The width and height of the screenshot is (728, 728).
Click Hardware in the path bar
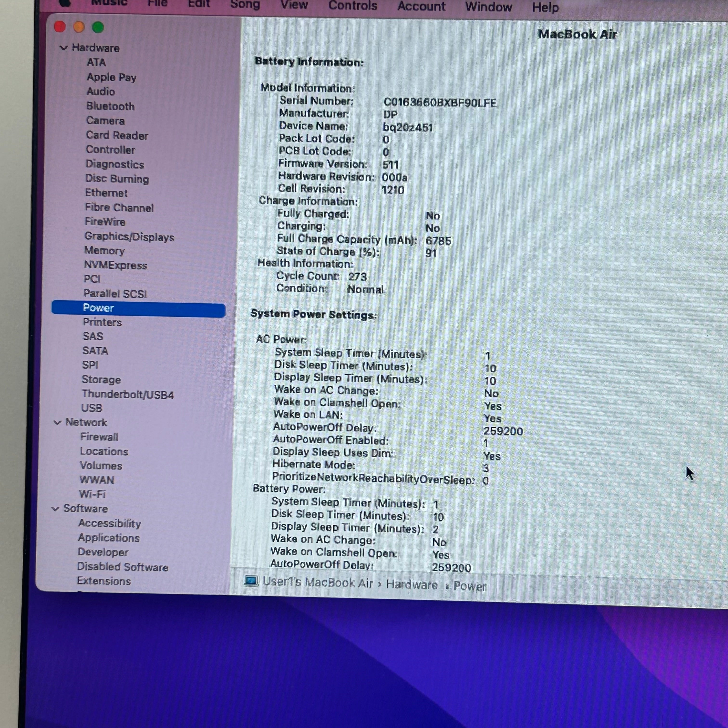click(412, 585)
